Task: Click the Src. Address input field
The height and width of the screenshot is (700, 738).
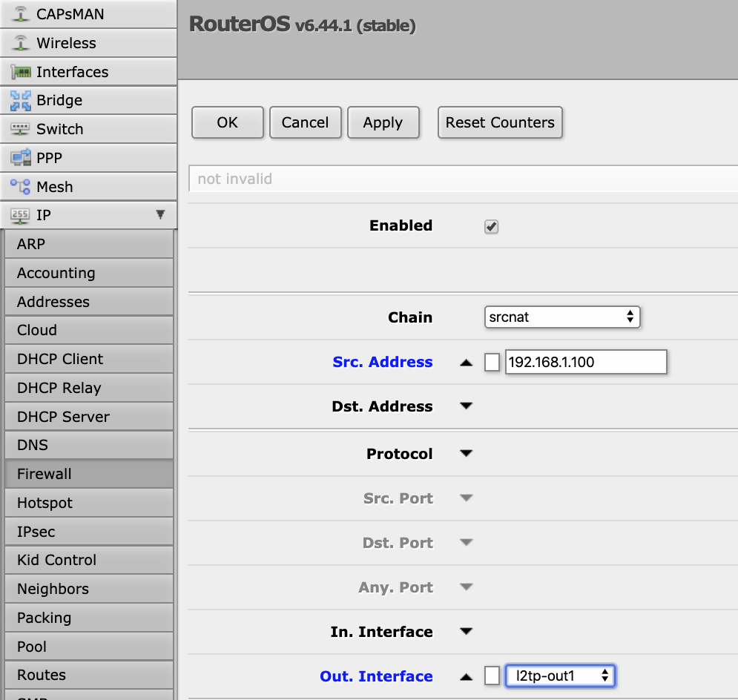Action: click(x=586, y=362)
